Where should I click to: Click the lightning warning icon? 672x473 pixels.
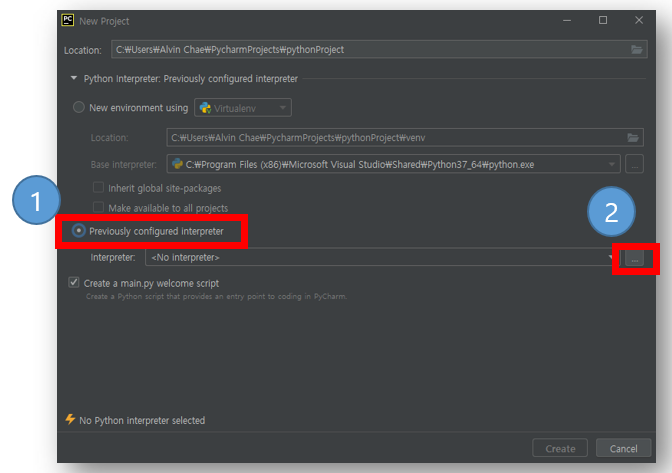pos(70,419)
